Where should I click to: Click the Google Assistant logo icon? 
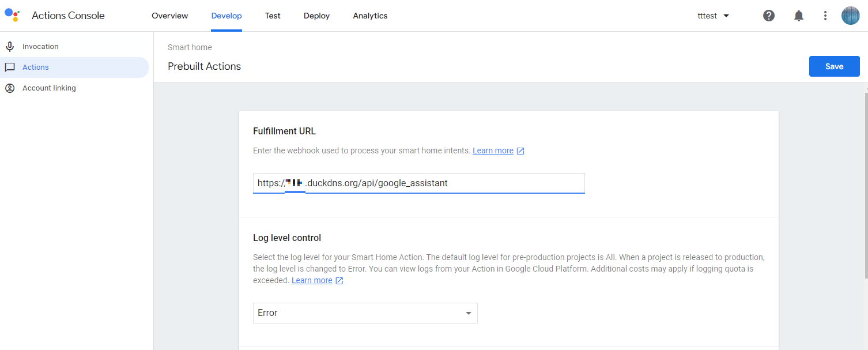coord(12,14)
